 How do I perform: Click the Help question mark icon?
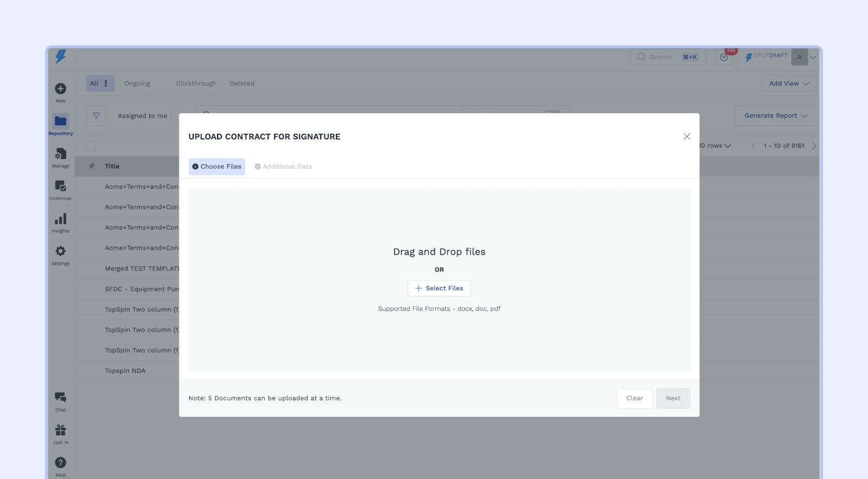pyautogui.click(x=61, y=463)
